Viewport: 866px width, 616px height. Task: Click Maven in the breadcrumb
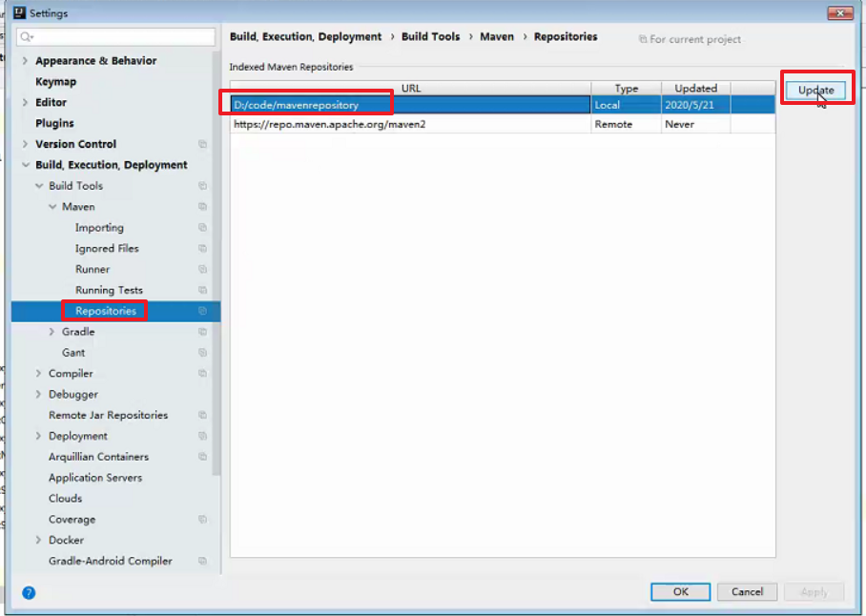tap(497, 36)
